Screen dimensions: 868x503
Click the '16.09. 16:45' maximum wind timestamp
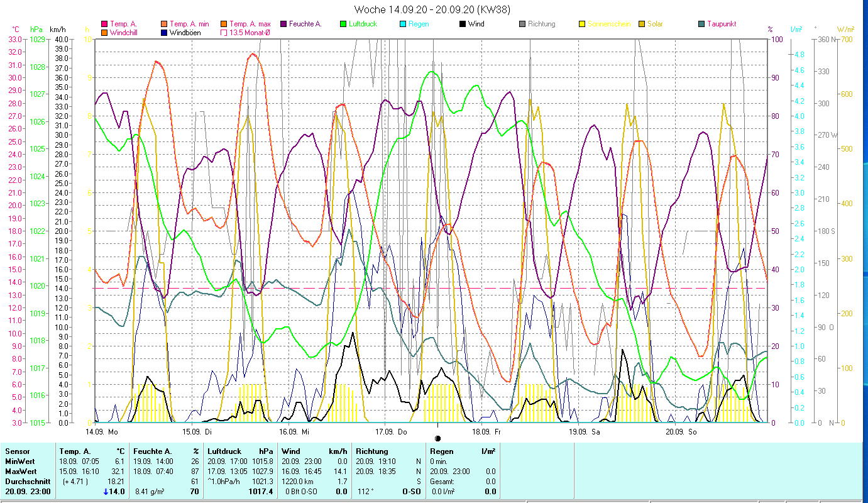tap(302, 471)
